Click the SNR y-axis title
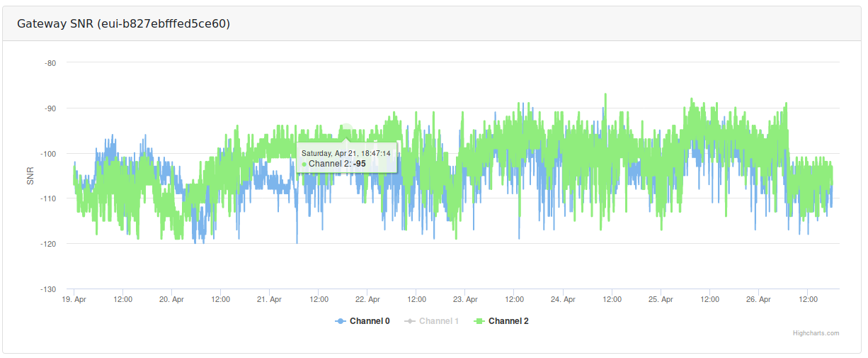 (x=30, y=176)
